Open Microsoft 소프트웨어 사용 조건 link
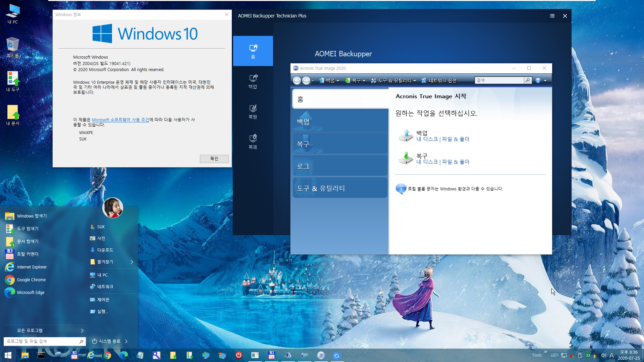The width and height of the screenshot is (644, 362). point(120,120)
